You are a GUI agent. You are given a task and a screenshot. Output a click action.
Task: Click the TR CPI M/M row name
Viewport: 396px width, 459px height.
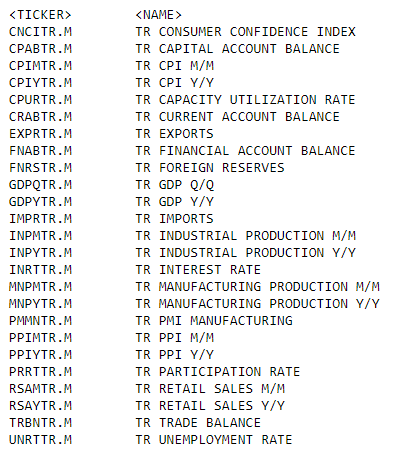(x=175, y=66)
